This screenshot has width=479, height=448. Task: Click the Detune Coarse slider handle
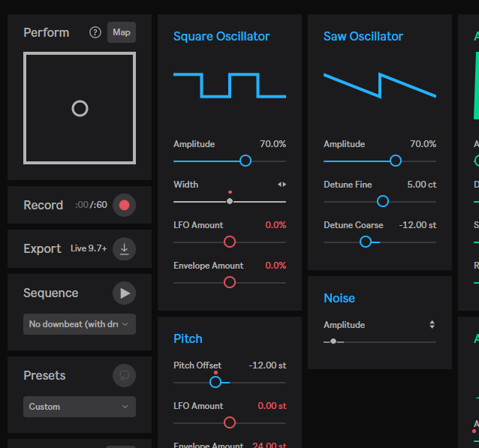click(x=366, y=242)
